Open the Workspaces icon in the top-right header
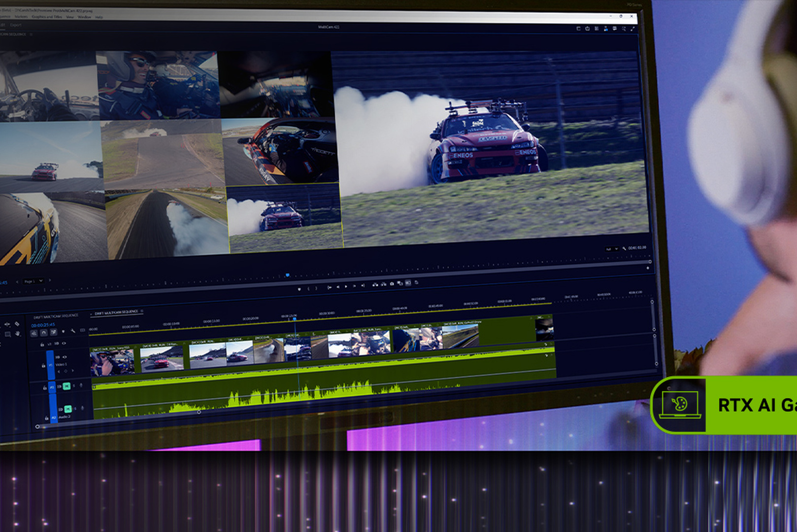The width and height of the screenshot is (797, 532). (x=578, y=29)
